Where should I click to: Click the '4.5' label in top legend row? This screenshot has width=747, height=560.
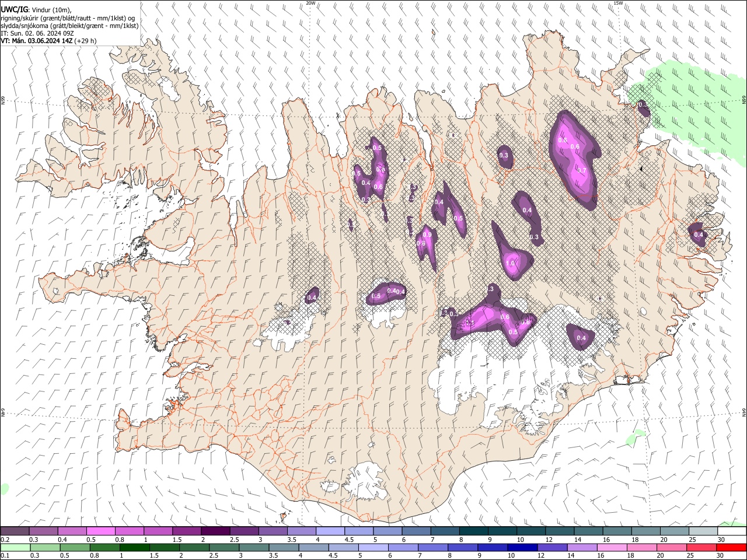coord(349,540)
